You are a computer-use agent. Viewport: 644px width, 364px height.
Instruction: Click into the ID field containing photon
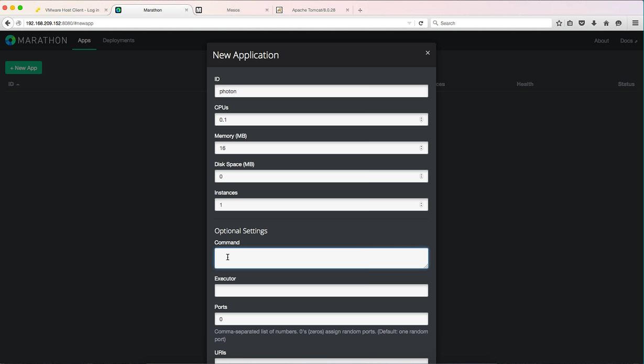321,91
